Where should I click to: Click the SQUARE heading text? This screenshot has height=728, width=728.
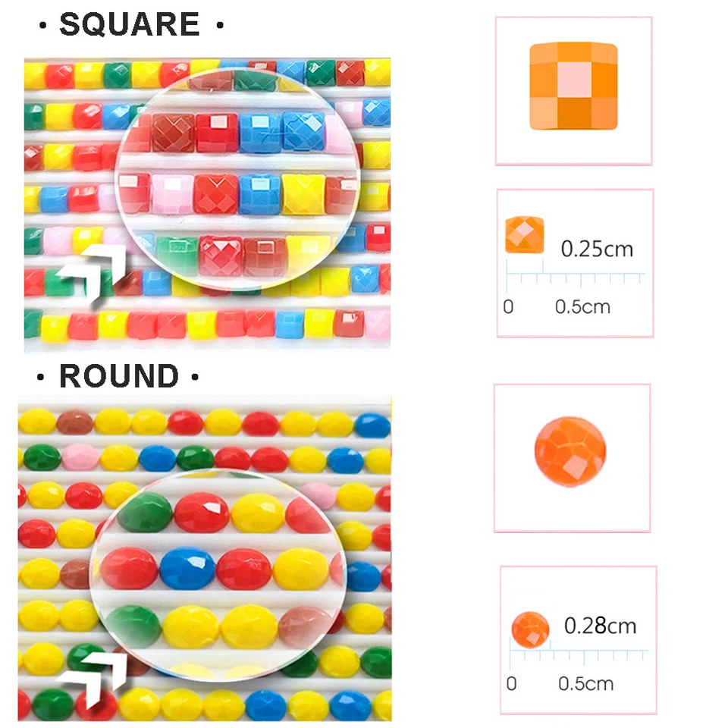tap(130, 24)
